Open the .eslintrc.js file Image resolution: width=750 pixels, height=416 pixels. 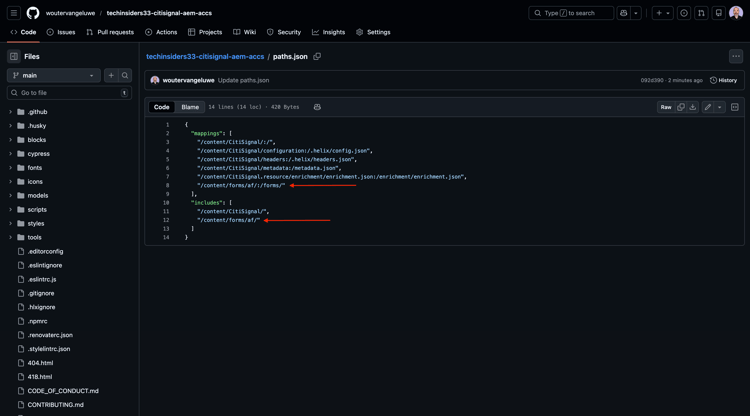42,279
